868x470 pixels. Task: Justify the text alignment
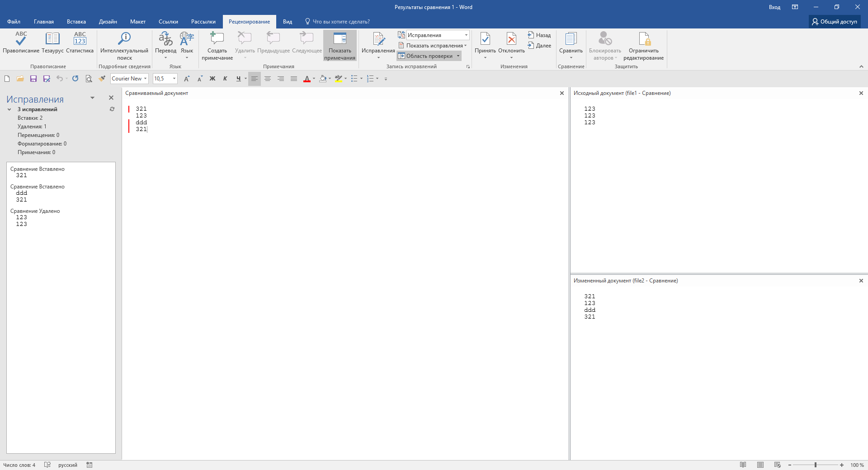tap(294, 79)
